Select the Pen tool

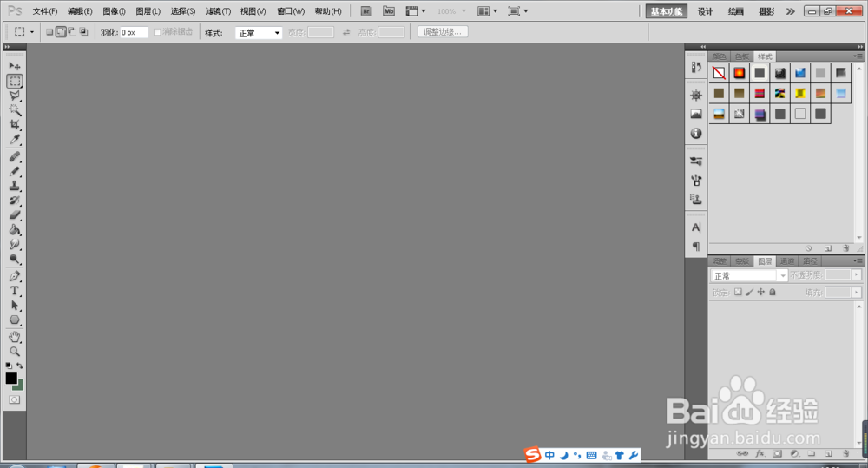tap(15, 276)
